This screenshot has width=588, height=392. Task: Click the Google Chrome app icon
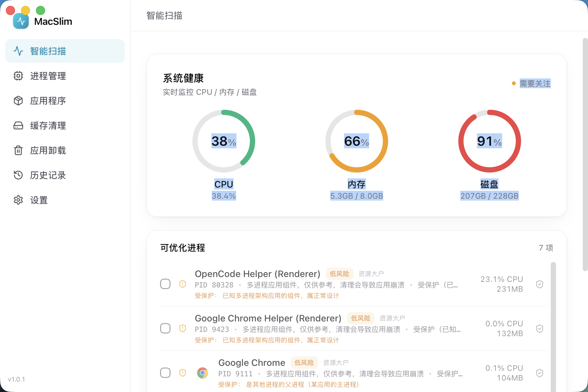pos(203,373)
